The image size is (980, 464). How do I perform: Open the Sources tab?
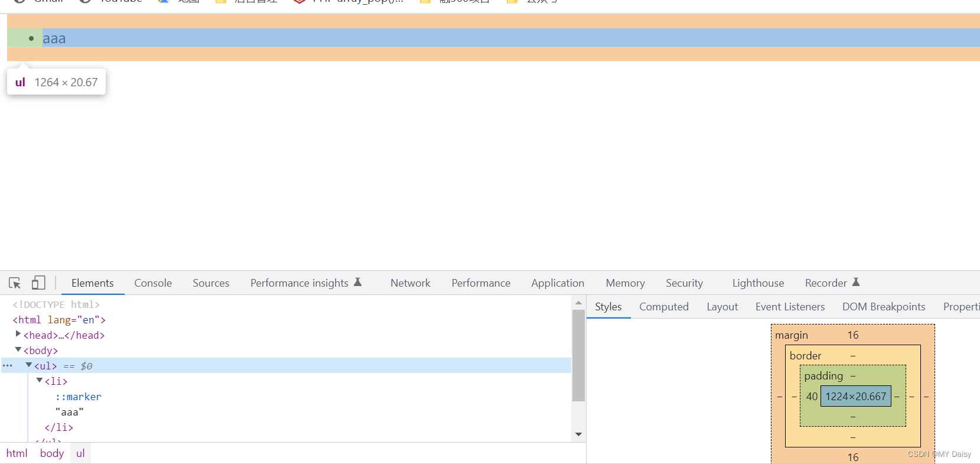tap(211, 283)
